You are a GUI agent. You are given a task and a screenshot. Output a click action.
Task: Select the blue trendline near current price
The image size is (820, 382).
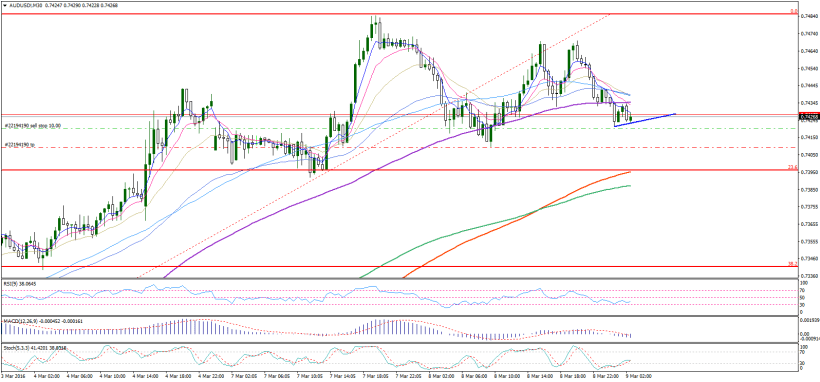click(x=645, y=120)
